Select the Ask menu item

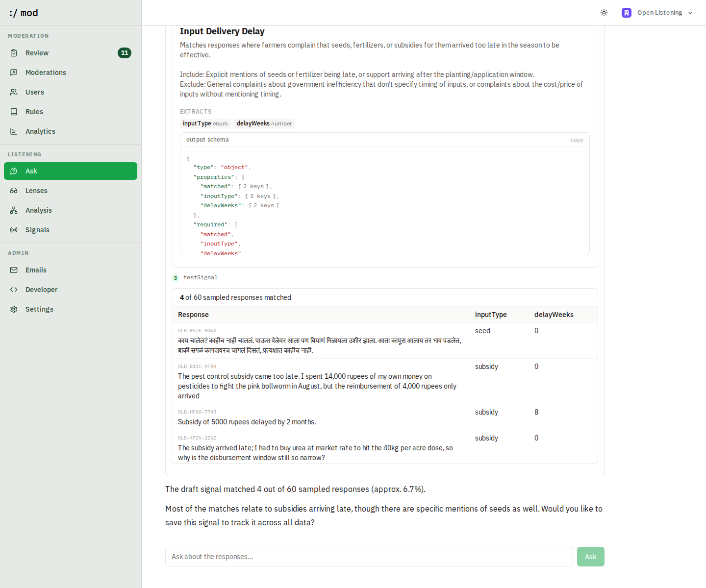pos(71,171)
